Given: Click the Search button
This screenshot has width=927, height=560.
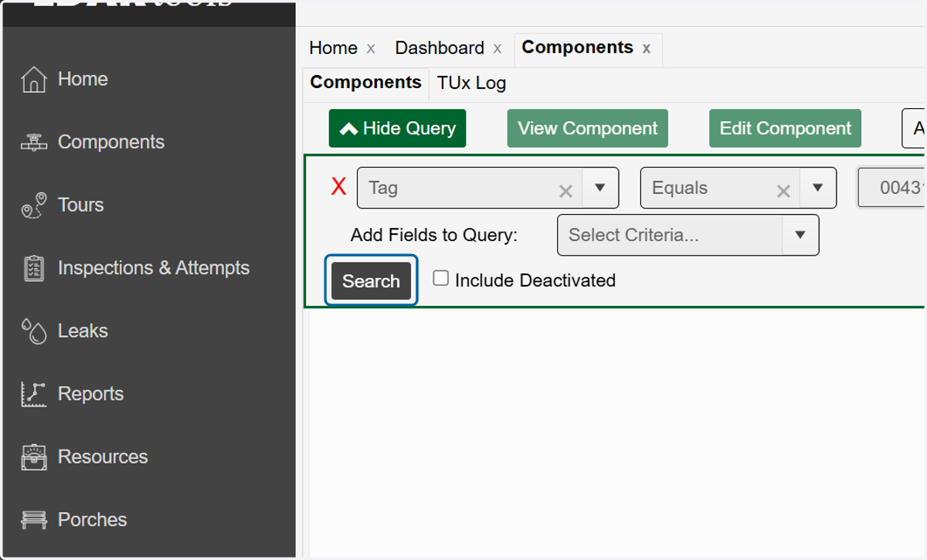Looking at the screenshot, I should 372,280.
